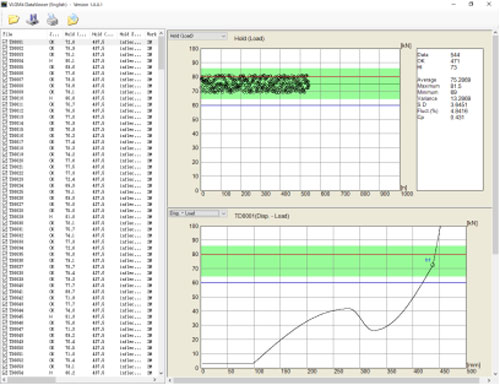Click the Variance statistic label
This screenshot has height=385, width=500.
427,99
